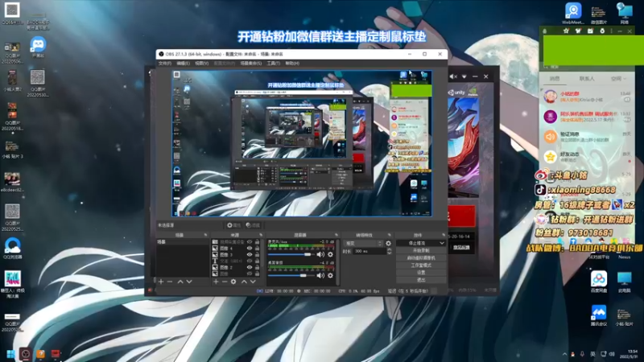Add a new scene with the plus button
Screen dimensions: 644x362
coord(161,282)
